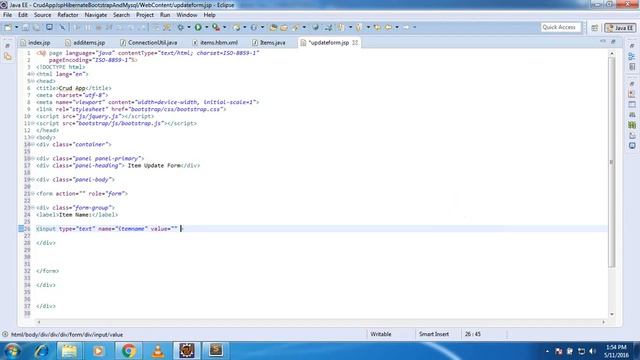Open the New file dropdown arrow
This screenshot has height=360, width=640.
pyautogui.click(x=16, y=27)
